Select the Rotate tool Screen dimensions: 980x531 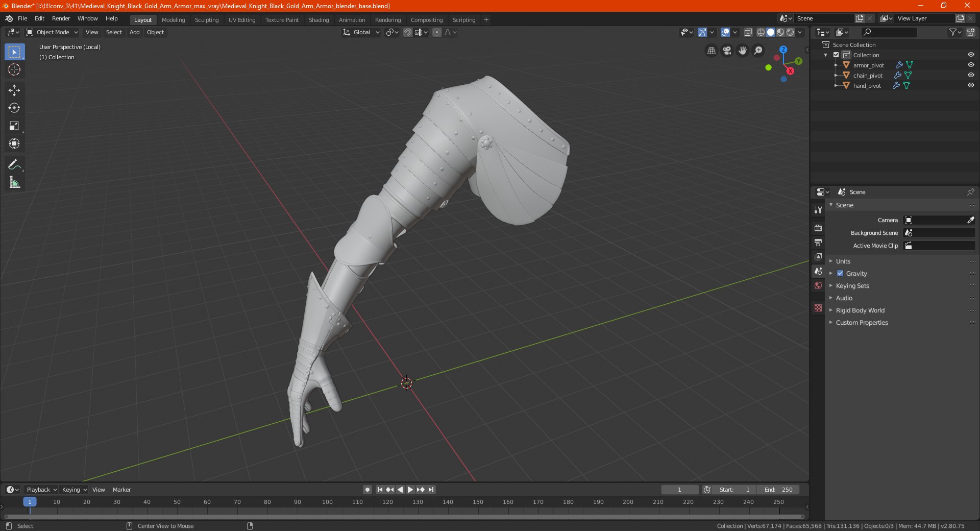coord(14,108)
